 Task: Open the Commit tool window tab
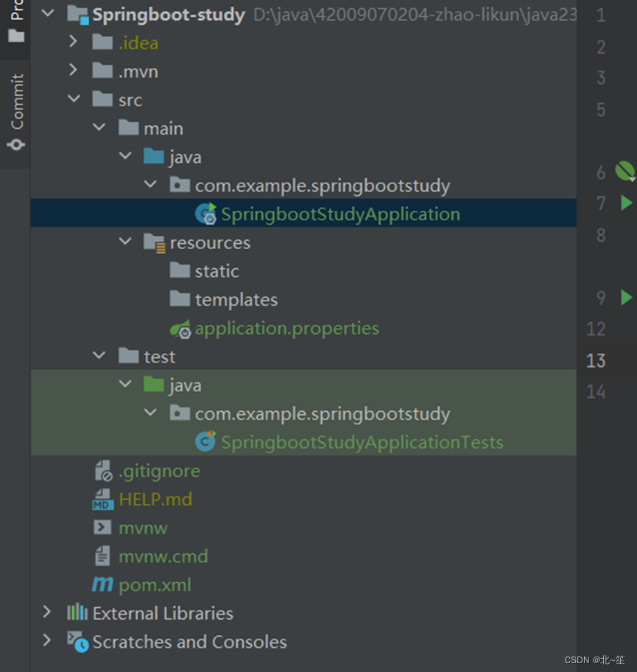tap(16, 111)
